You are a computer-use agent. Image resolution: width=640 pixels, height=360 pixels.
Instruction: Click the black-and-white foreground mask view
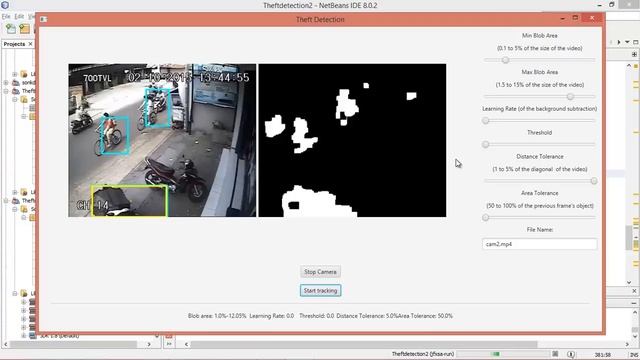352,140
